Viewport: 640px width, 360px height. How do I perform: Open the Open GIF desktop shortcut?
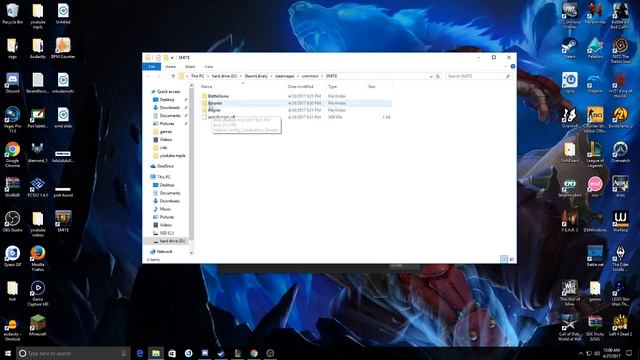(12, 256)
